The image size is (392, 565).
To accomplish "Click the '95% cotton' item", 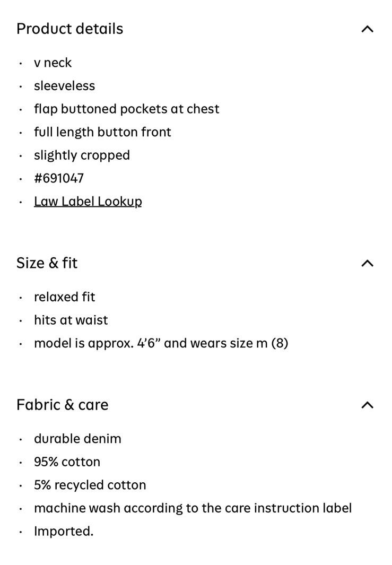I will tap(67, 462).
